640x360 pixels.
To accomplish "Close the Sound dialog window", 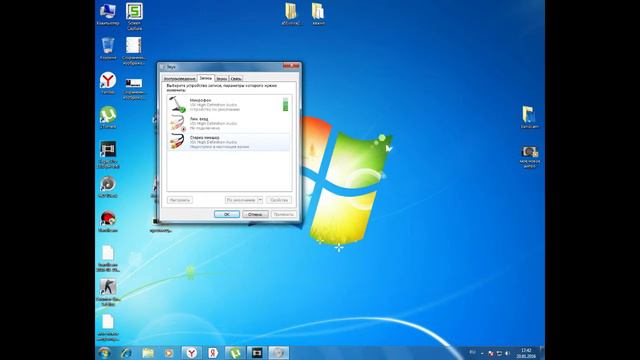I will (x=291, y=66).
